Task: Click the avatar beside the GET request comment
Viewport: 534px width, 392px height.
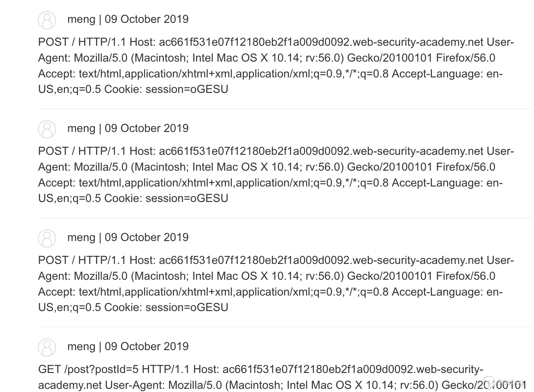Action: (x=47, y=347)
